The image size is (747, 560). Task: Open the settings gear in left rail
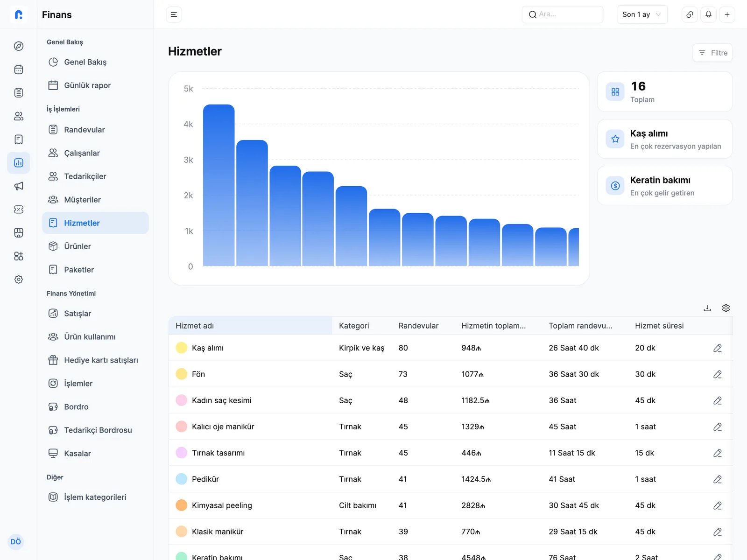[19, 280]
